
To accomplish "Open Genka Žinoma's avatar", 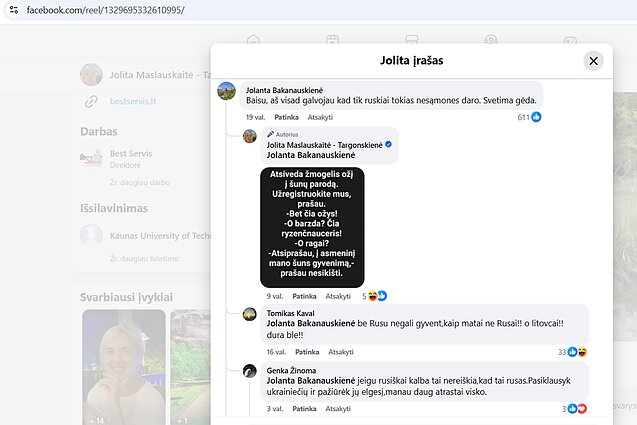I will pyautogui.click(x=249, y=371).
